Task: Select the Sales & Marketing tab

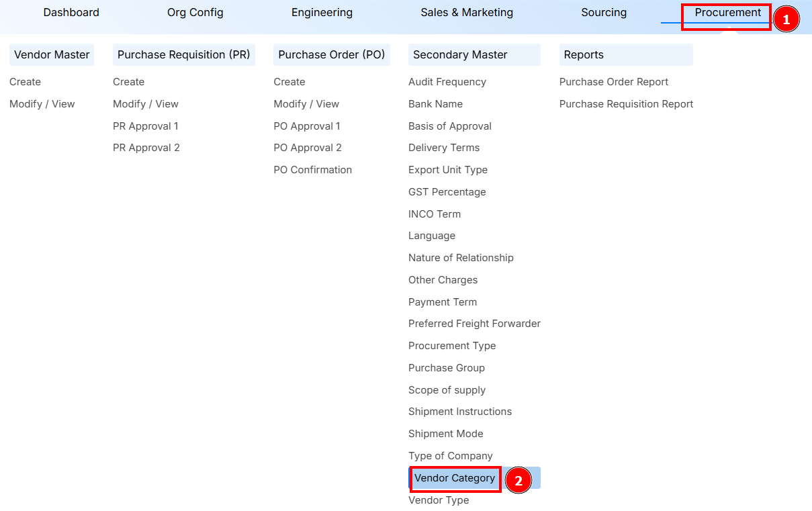Action: (x=466, y=12)
